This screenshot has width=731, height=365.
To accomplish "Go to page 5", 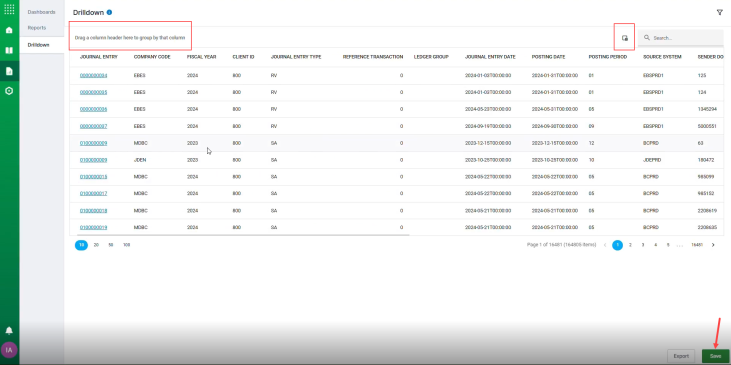I will pos(668,245).
